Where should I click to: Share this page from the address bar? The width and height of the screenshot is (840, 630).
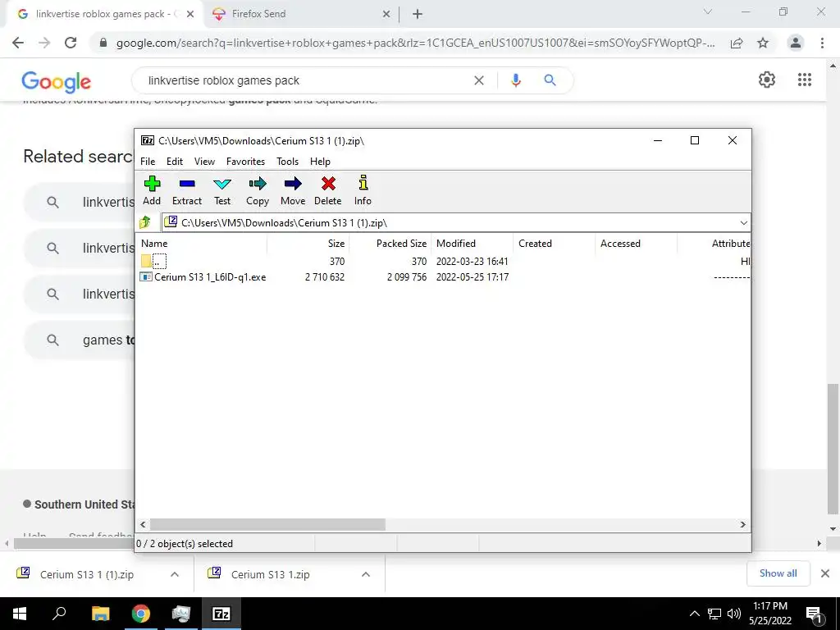pyautogui.click(x=737, y=43)
